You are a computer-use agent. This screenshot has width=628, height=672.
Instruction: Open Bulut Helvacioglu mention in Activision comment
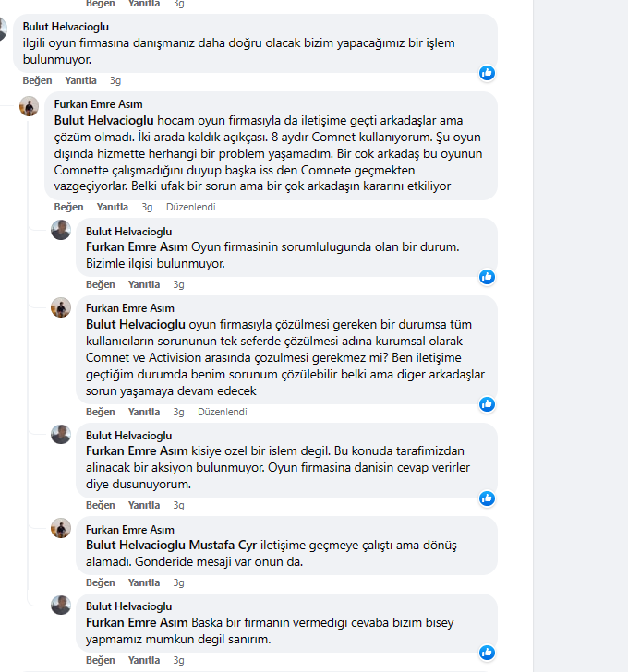click(x=136, y=324)
